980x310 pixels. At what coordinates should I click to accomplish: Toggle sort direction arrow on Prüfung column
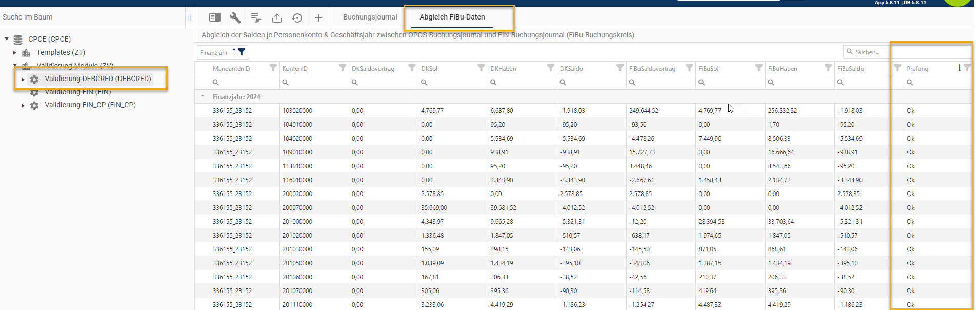(959, 68)
